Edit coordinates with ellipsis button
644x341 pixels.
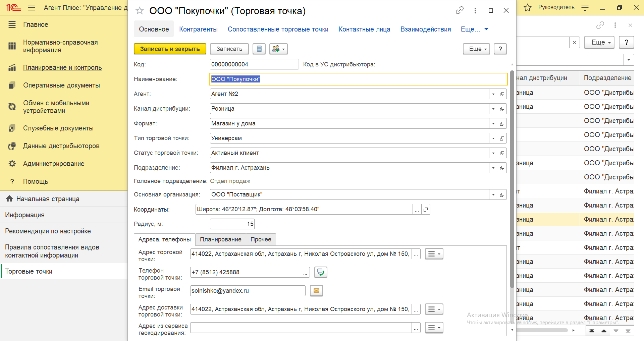click(x=417, y=209)
